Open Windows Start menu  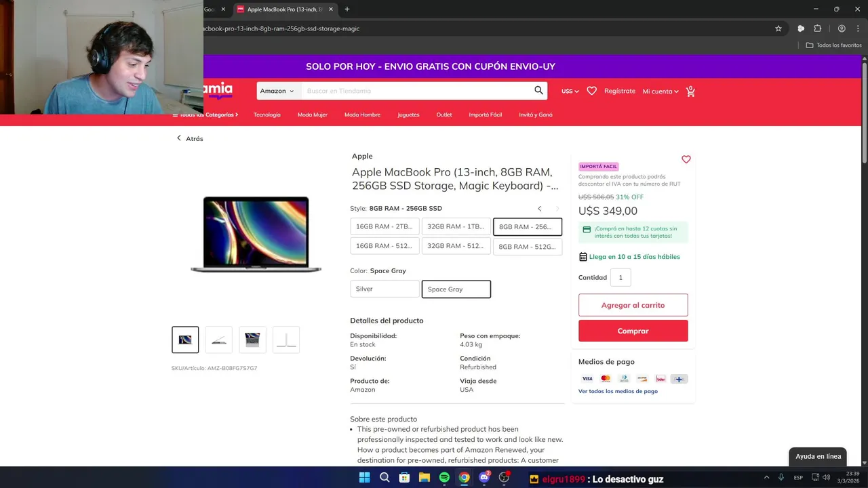(x=364, y=477)
